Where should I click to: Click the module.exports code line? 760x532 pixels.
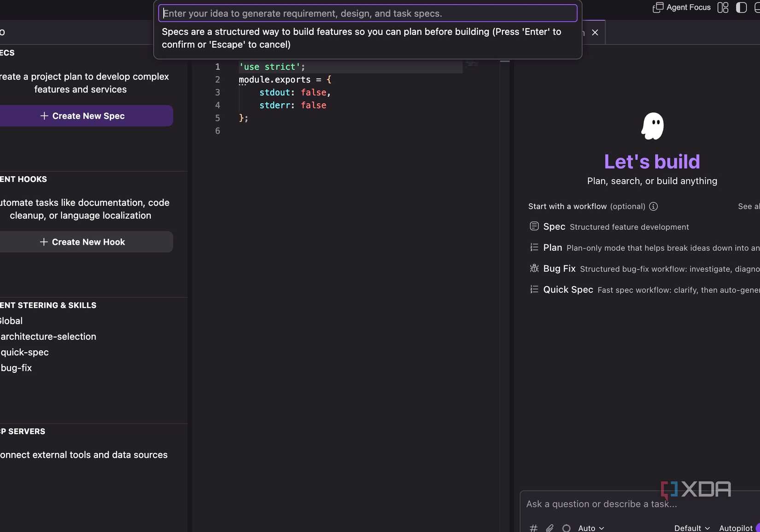click(x=285, y=80)
